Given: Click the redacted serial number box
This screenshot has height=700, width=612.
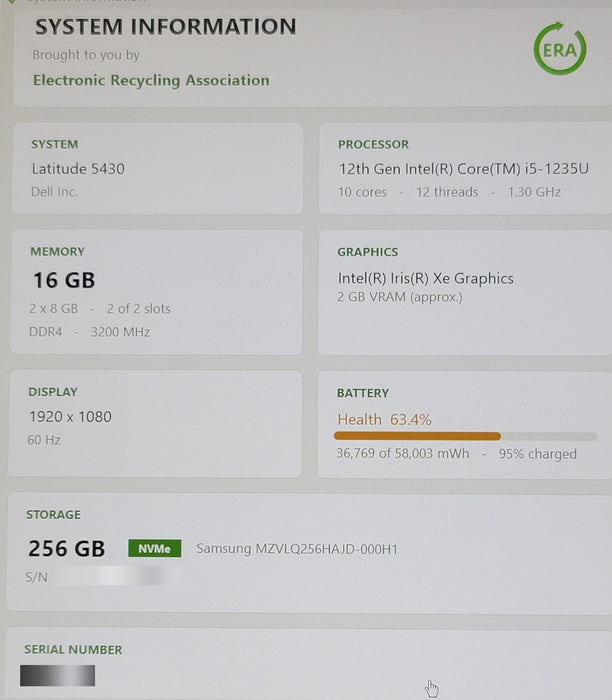Looking at the screenshot, I should pos(58,675).
